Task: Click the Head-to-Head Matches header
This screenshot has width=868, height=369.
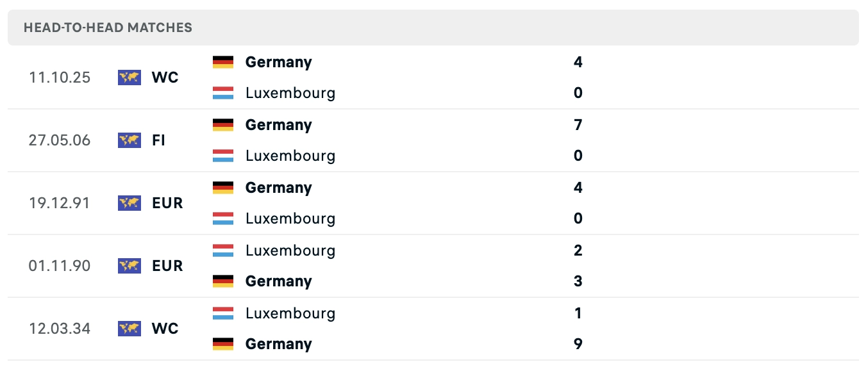Action: pos(108,28)
